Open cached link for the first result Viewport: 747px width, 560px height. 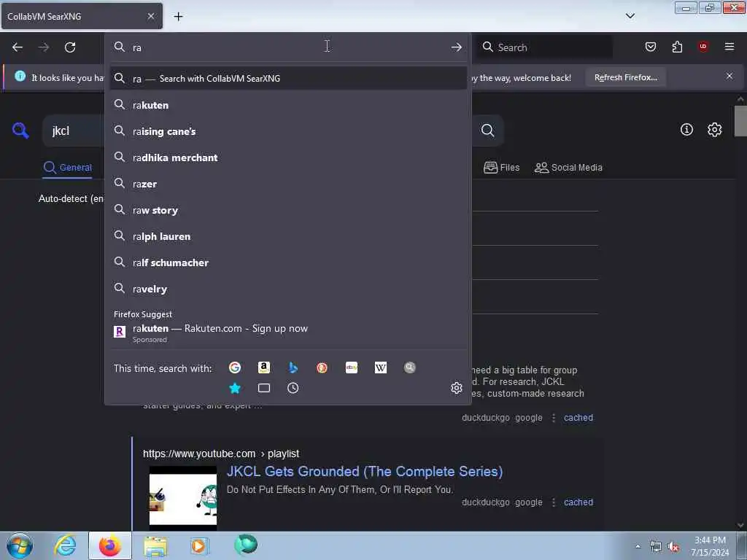click(x=578, y=418)
